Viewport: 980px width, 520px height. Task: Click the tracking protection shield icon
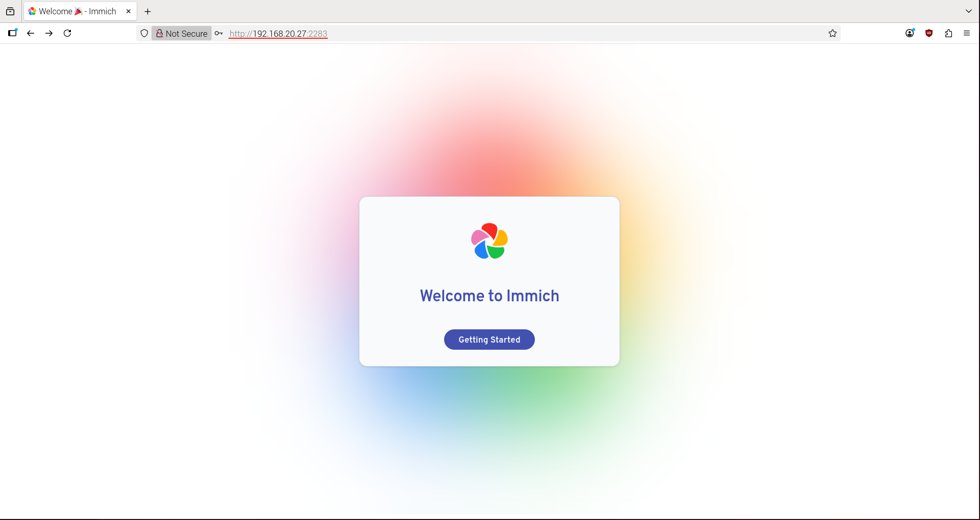pyautogui.click(x=144, y=33)
